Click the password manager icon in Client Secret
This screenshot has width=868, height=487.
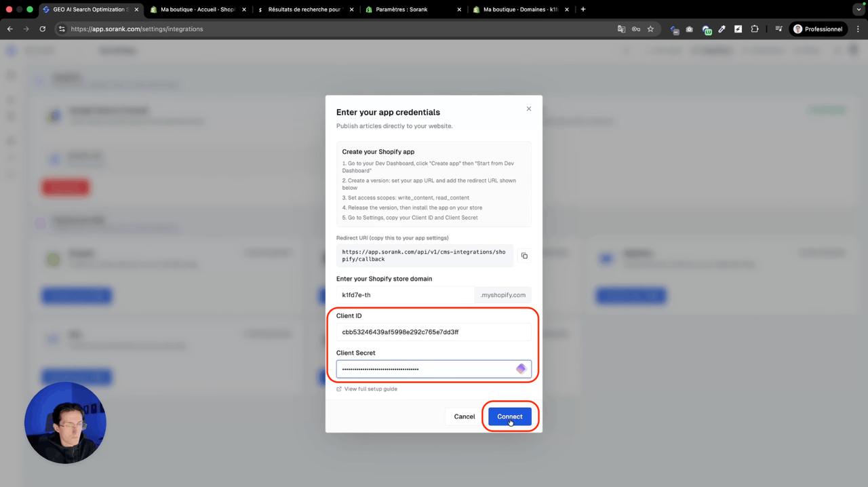[x=521, y=369]
